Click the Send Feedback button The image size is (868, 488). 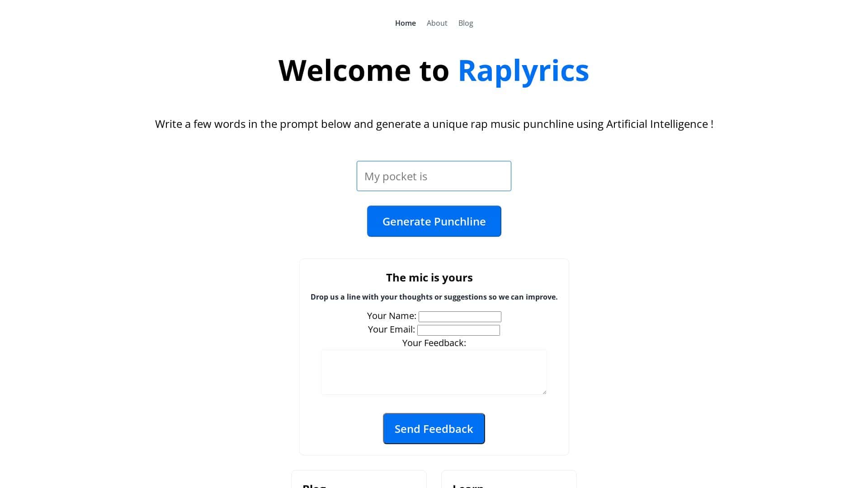(434, 428)
